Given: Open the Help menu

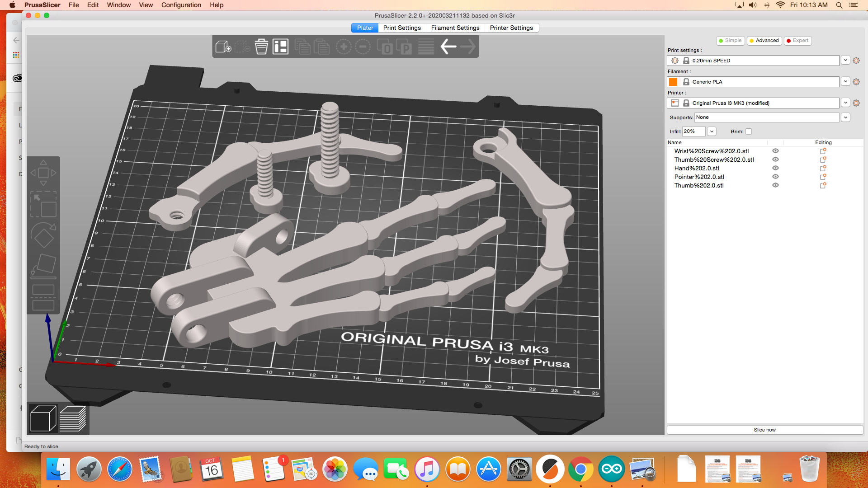Looking at the screenshot, I should [x=217, y=5].
